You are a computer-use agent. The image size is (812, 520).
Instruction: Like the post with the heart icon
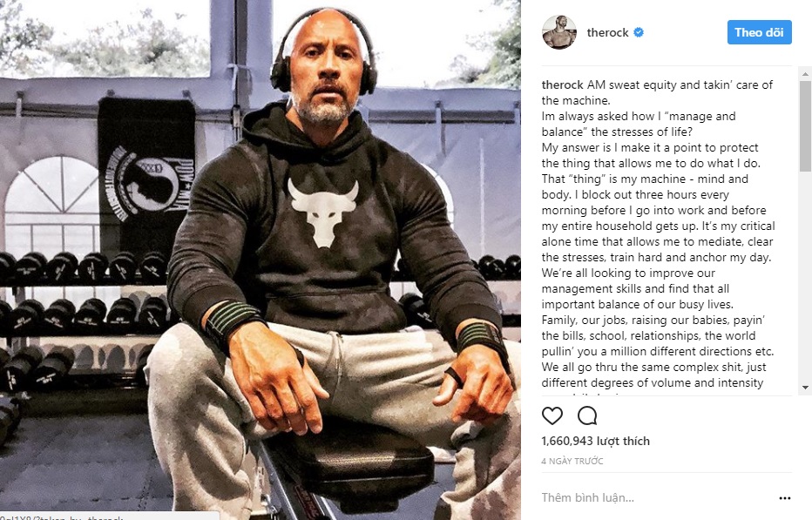click(x=551, y=415)
